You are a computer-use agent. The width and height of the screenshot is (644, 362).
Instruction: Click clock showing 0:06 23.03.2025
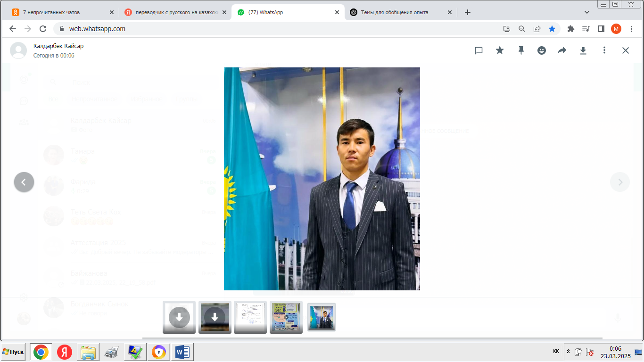click(615, 352)
